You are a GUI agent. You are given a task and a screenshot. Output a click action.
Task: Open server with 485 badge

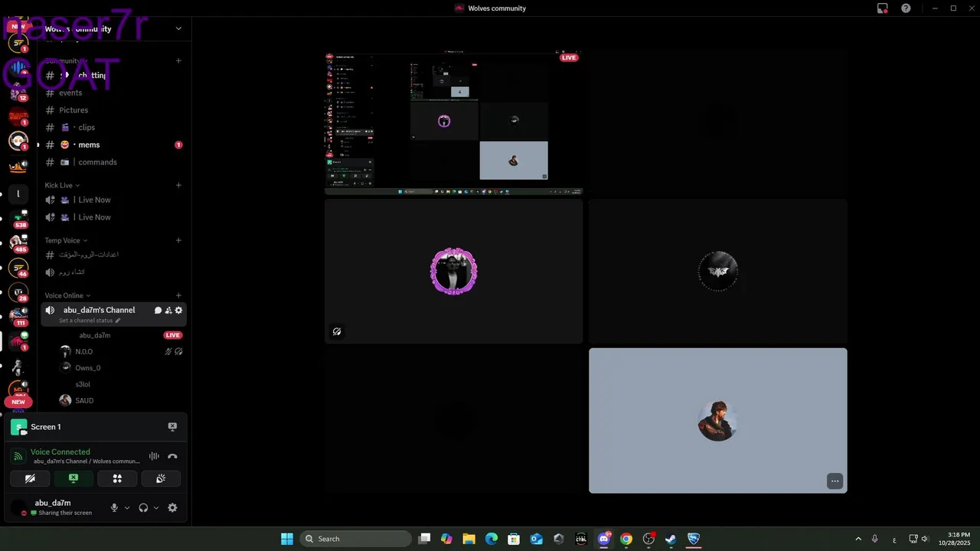click(18, 243)
